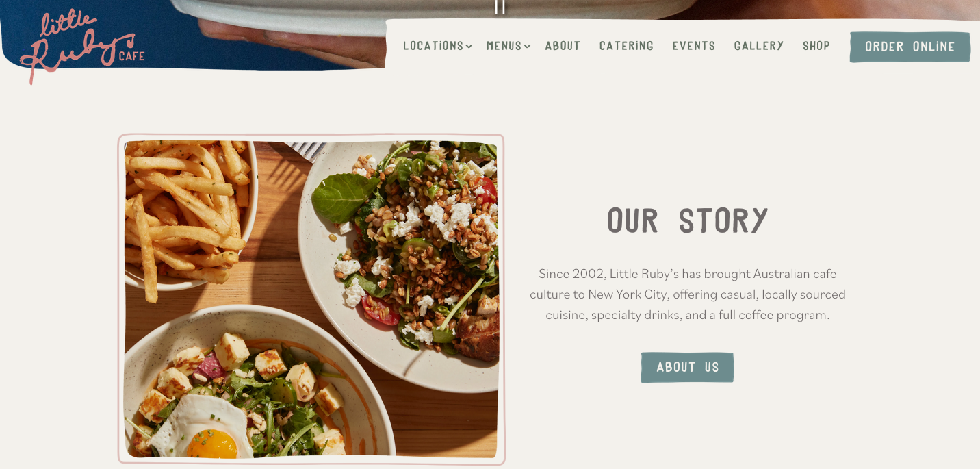This screenshot has width=980, height=469.
Task: View the Gallery page
Action: click(759, 46)
